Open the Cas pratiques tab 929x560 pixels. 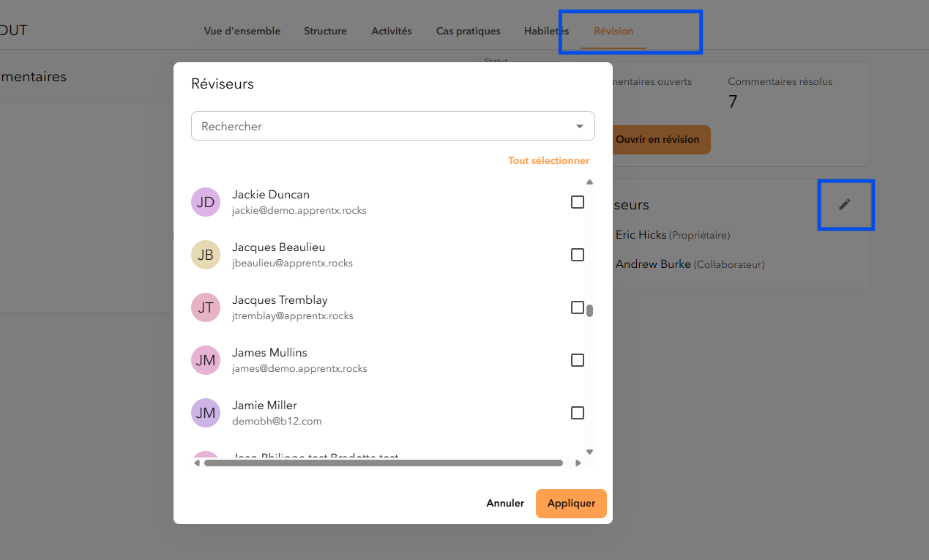point(469,31)
